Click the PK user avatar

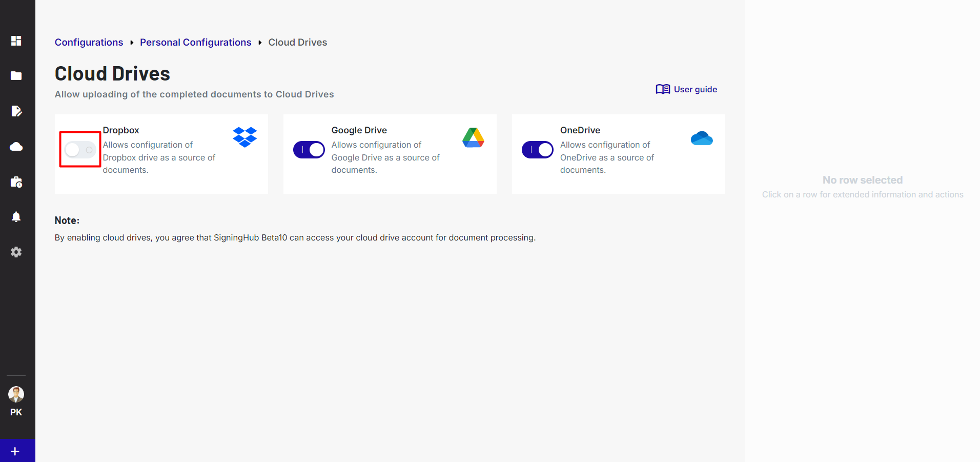[x=16, y=394]
